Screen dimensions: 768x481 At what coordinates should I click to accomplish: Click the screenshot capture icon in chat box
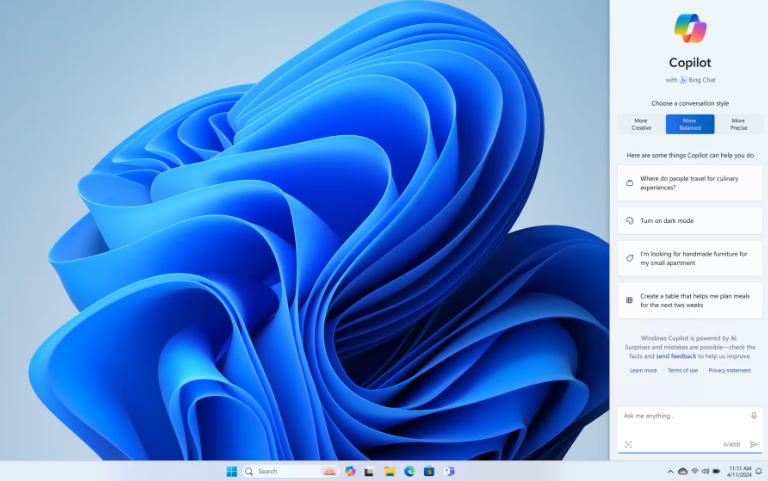tap(628, 444)
